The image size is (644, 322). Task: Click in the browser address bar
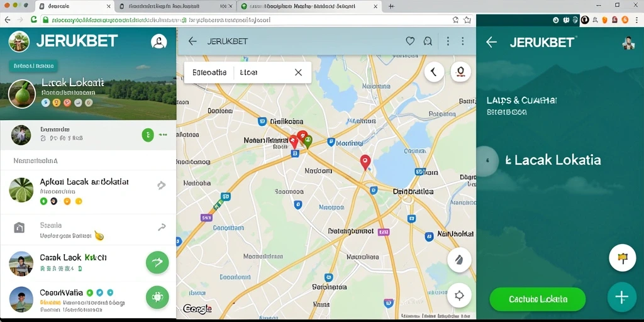247,19
